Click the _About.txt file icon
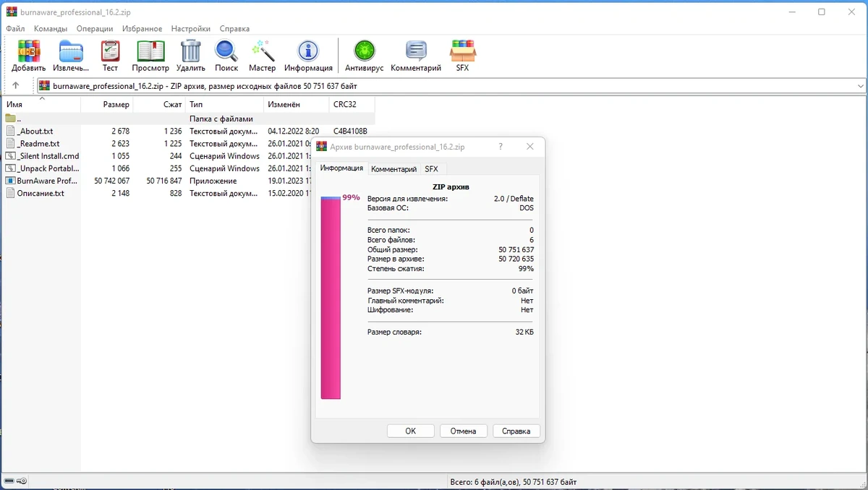The height and width of the screenshot is (490, 868). tap(11, 131)
